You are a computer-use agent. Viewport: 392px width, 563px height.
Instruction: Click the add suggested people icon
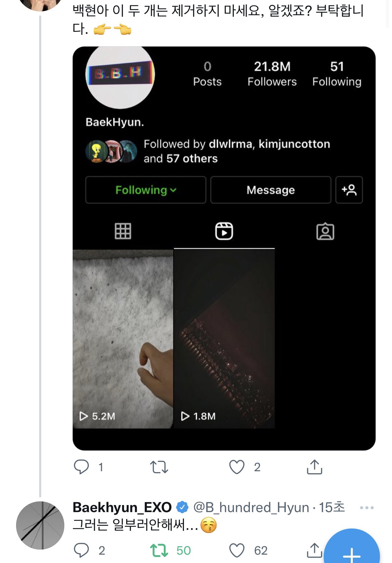pos(349,190)
